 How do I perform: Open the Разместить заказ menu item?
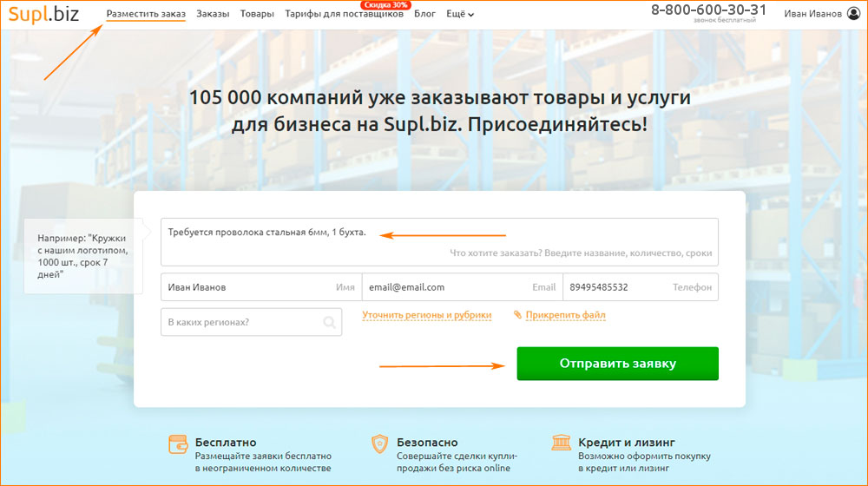(146, 14)
